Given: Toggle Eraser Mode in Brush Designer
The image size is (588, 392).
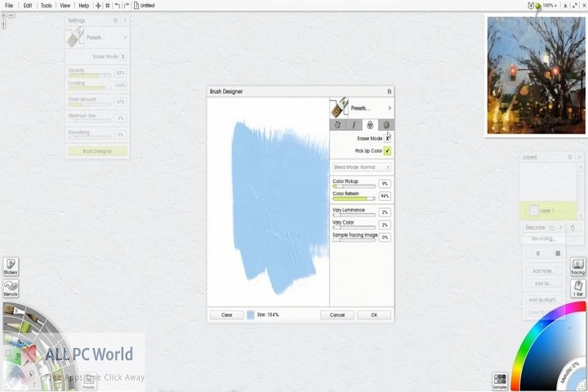Looking at the screenshot, I should (387, 139).
